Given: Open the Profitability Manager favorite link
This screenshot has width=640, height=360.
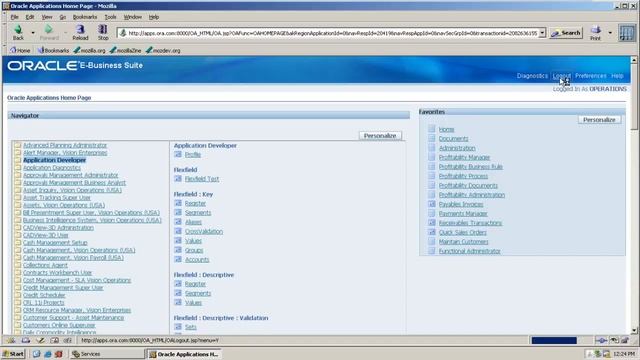Looking at the screenshot, I should (x=464, y=158).
